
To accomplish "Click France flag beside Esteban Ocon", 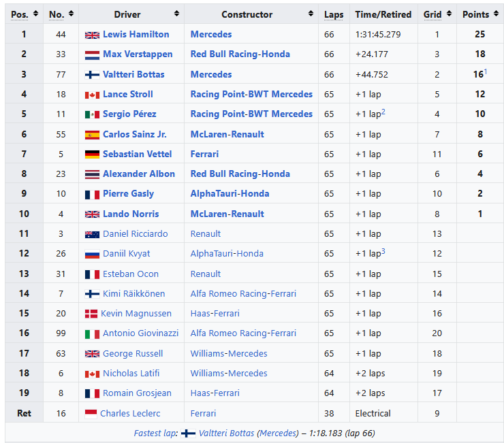I will 92,274.
